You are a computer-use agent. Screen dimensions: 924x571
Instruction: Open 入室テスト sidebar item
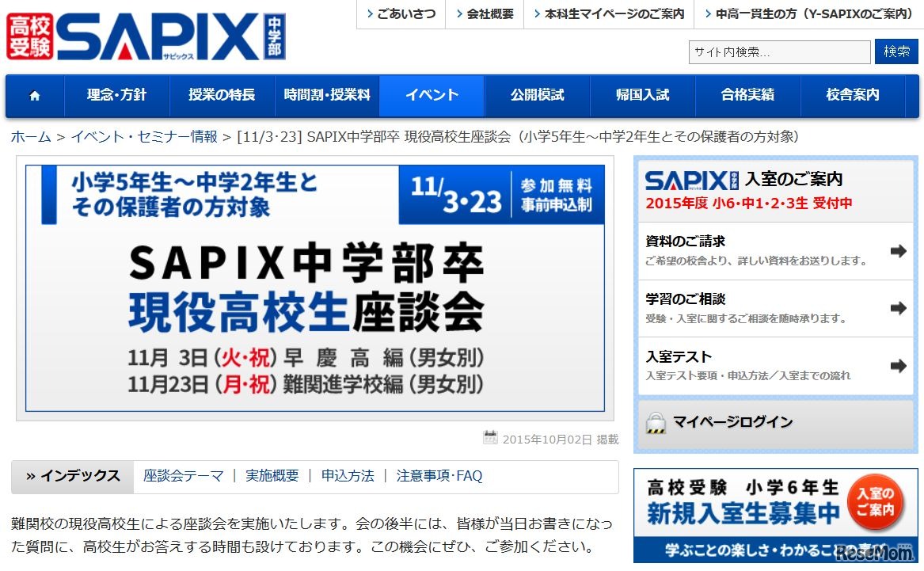click(x=775, y=366)
